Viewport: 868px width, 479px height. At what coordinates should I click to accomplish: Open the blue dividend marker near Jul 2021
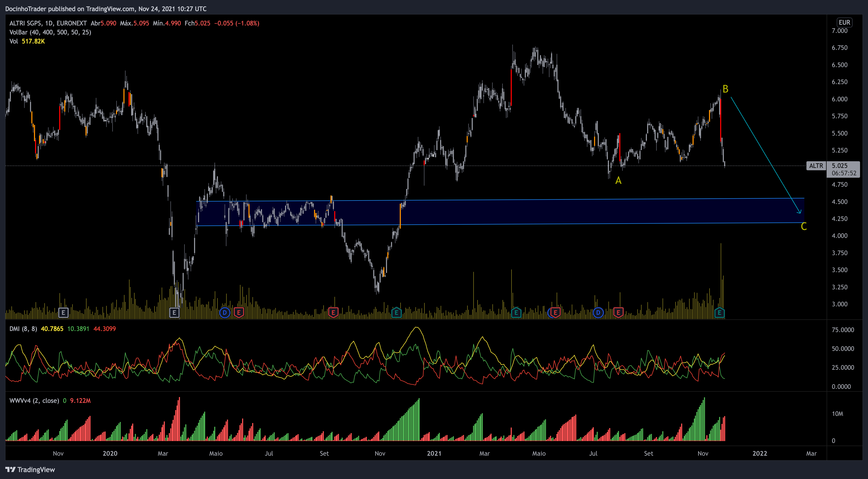click(598, 313)
